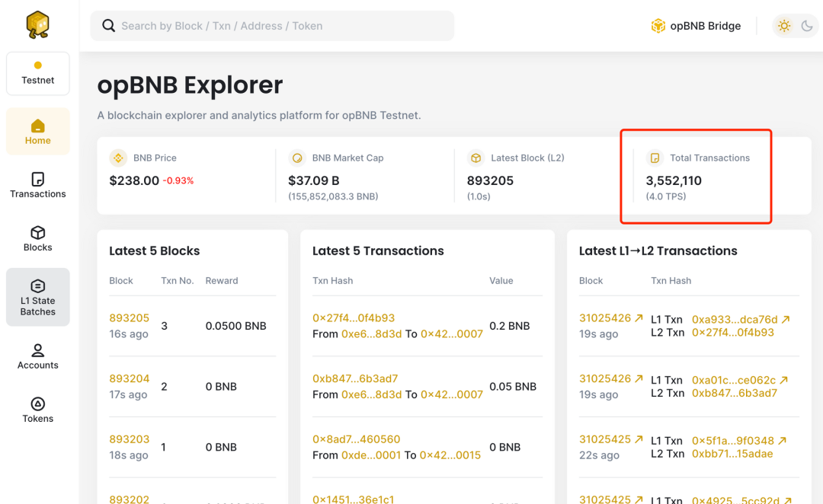Open L1 State Batches in sidebar
The image size is (823, 504).
[38, 298]
